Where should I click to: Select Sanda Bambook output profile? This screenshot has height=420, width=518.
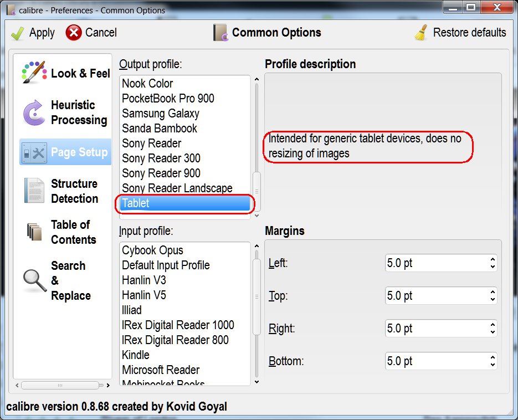coord(185,128)
